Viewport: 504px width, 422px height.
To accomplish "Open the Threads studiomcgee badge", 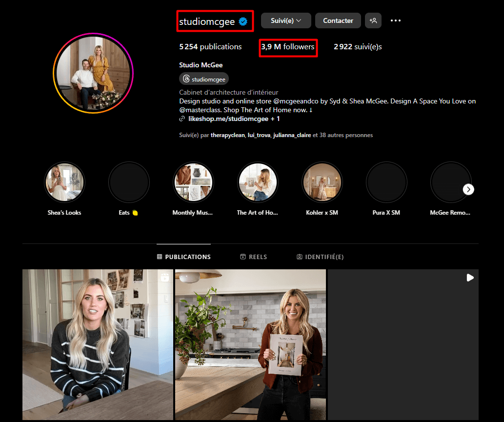I will (x=204, y=79).
